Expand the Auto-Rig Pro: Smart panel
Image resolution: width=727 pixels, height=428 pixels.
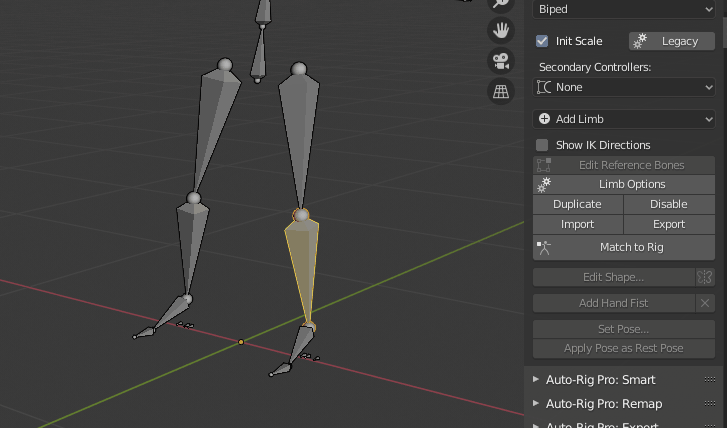(x=536, y=379)
